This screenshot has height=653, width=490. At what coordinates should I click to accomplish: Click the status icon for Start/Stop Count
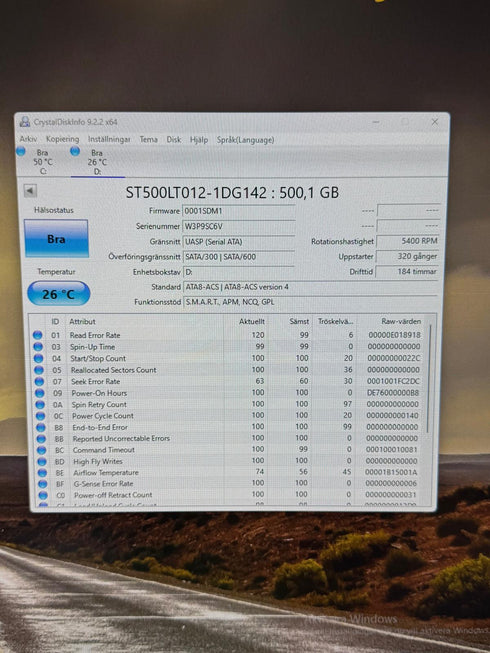tap(38, 358)
